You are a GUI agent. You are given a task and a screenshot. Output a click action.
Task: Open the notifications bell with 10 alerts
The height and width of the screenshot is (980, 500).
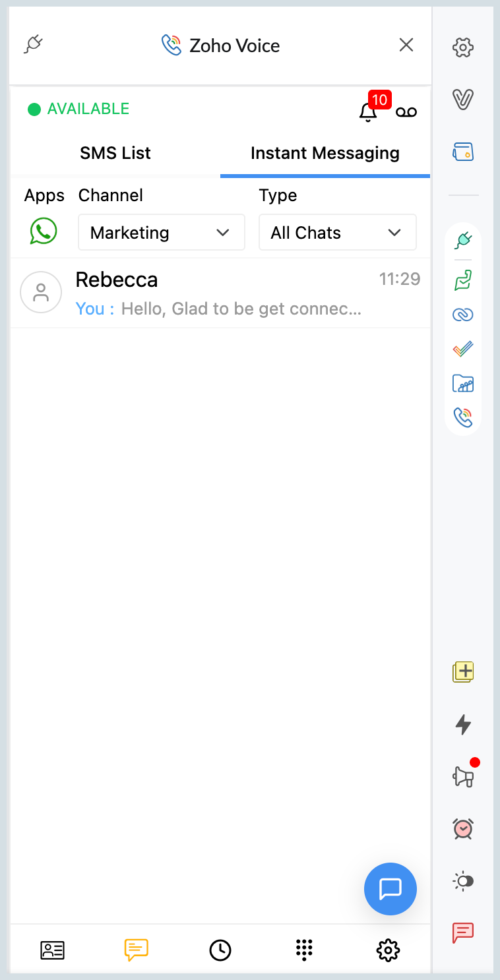[368, 112]
